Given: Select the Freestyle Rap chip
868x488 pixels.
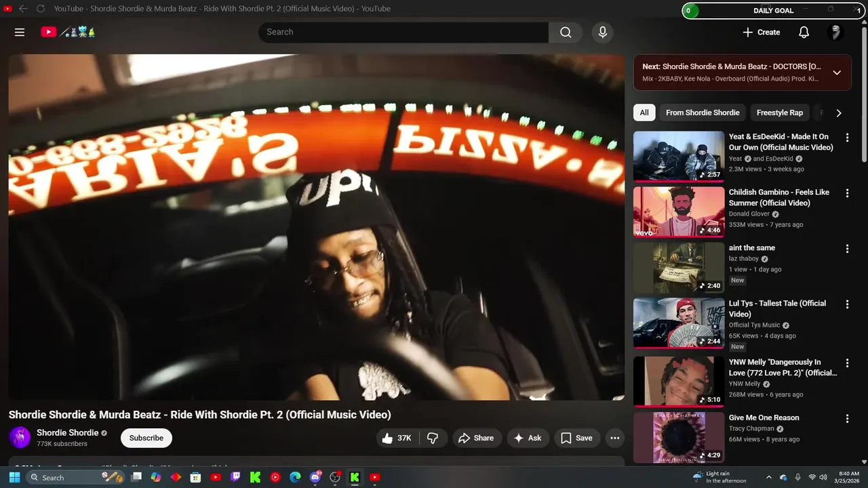Looking at the screenshot, I should 779,113.
